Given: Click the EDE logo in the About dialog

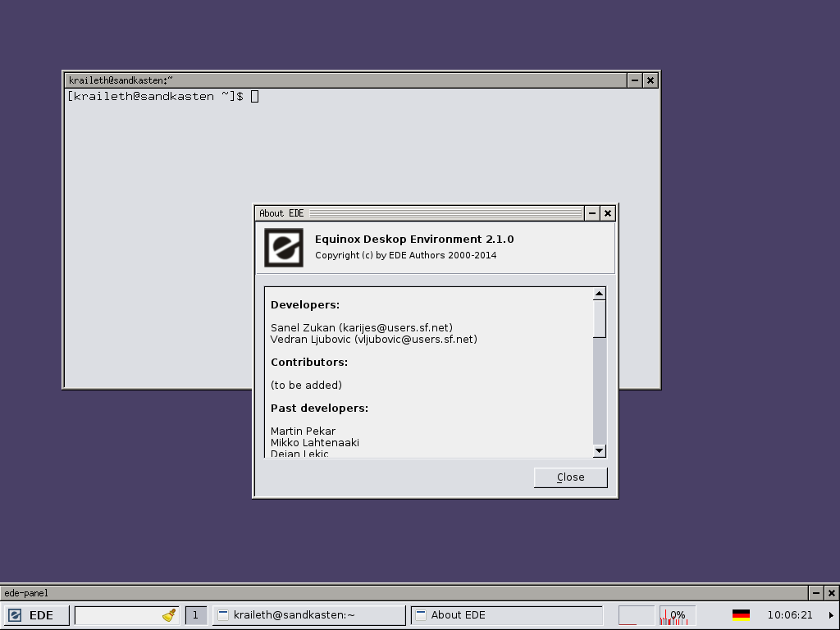Looking at the screenshot, I should [284, 247].
